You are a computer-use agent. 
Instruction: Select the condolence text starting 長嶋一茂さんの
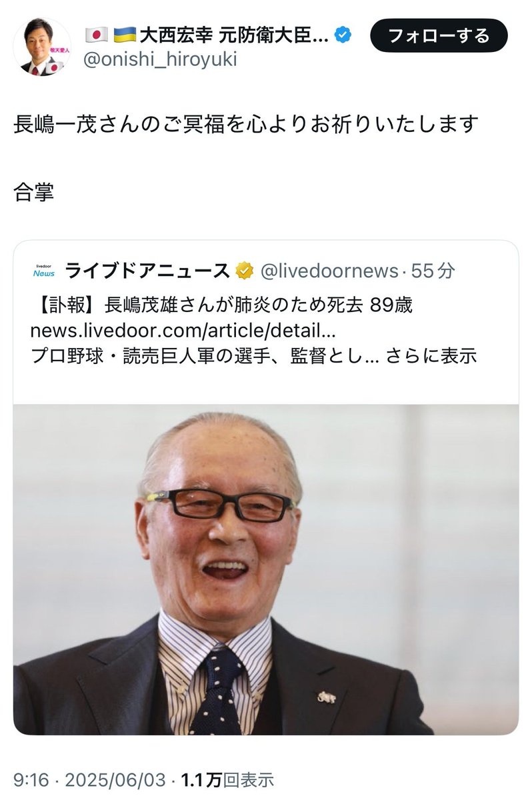247,124
